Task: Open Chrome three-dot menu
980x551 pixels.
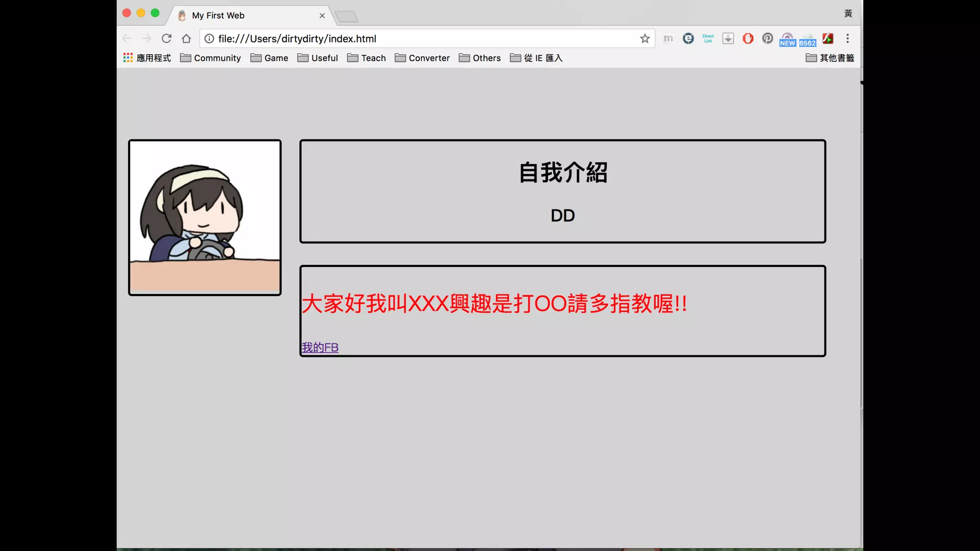Action: point(847,38)
